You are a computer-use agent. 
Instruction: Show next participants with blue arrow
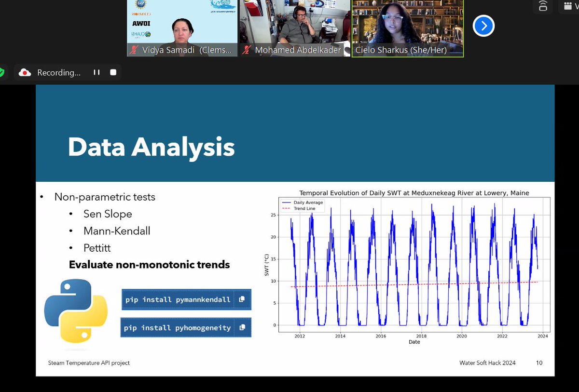483,26
